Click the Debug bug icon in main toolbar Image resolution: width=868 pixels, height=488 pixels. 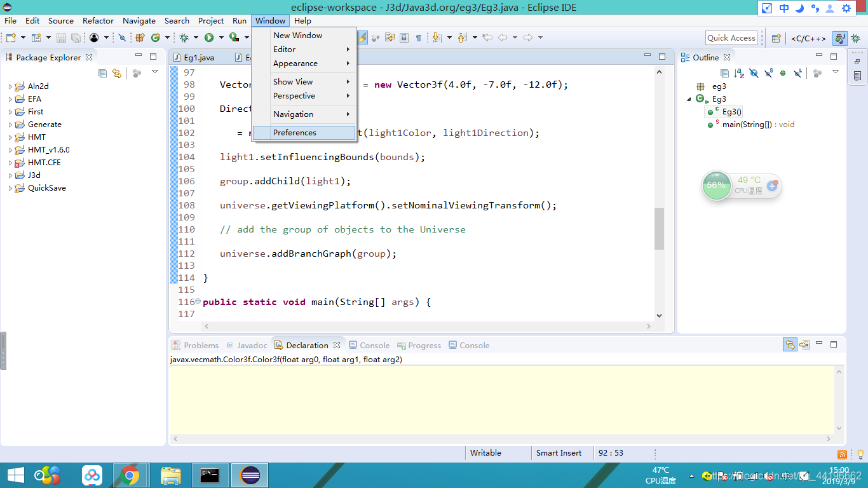[184, 37]
